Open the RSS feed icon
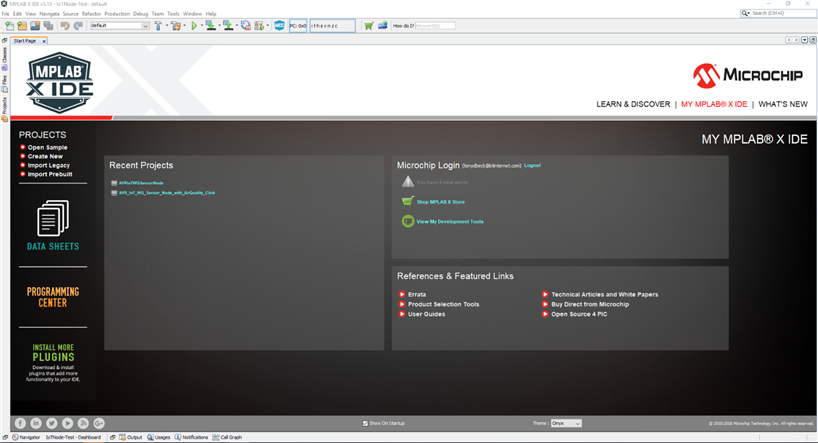This screenshot has height=443, width=818. click(x=83, y=423)
